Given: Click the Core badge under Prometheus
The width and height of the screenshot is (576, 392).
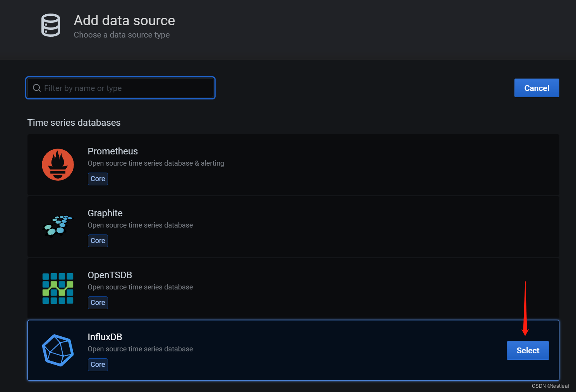Looking at the screenshot, I should [x=98, y=179].
